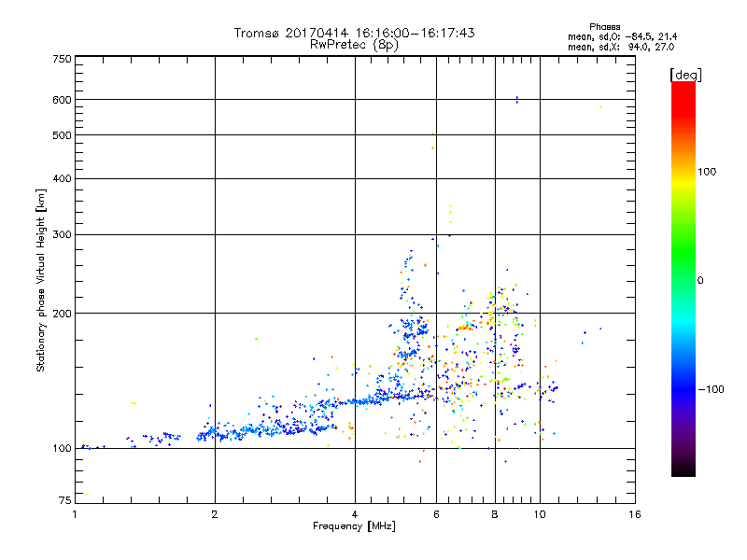747x560 pixels.
Task: Click the y-axis title 'Stationary phase Virtual Height [km]'
Action: (41, 280)
